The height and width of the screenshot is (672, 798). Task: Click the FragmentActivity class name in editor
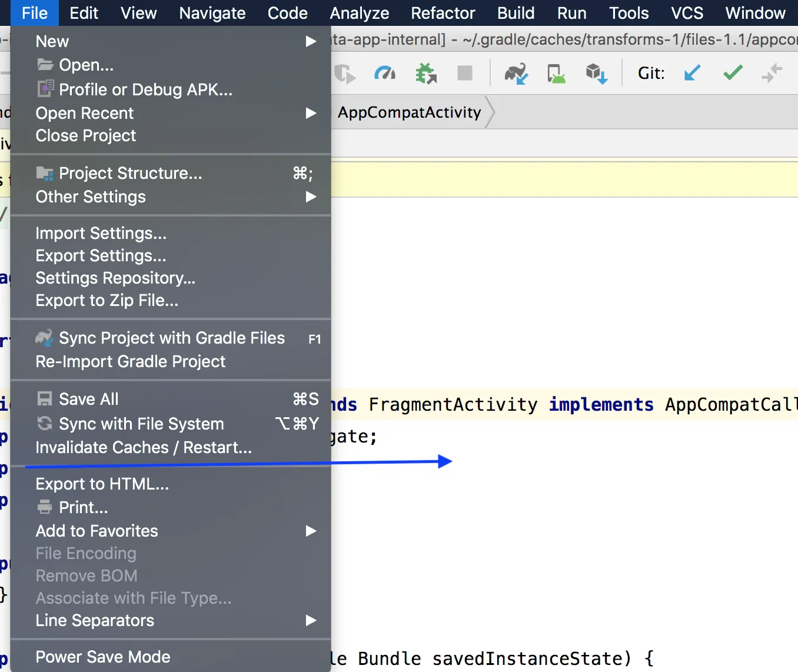tap(453, 405)
